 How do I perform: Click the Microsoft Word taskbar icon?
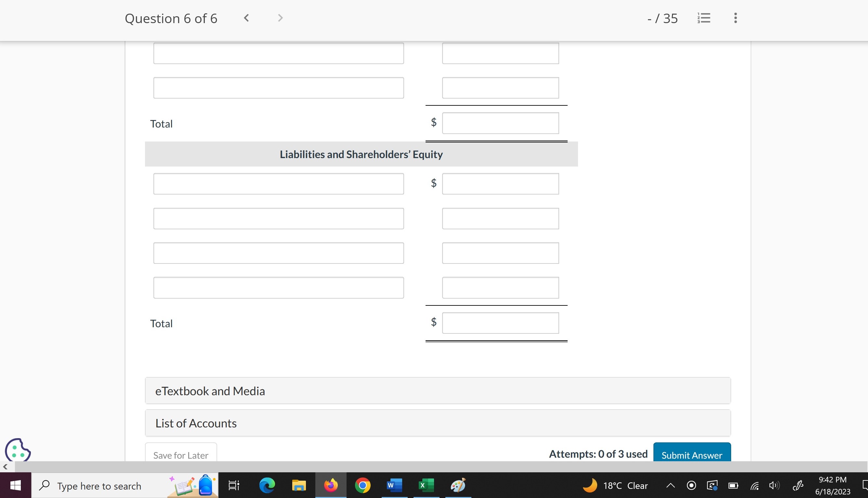click(x=392, y=485)
